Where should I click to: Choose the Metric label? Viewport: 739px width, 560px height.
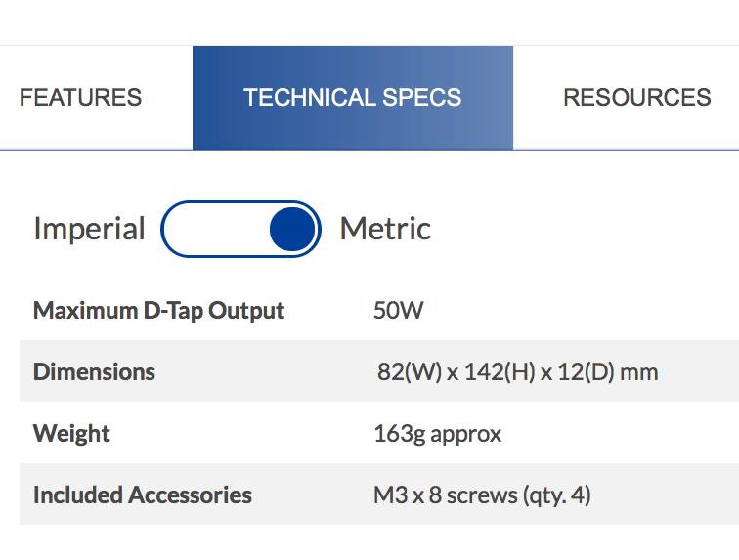(385, 229)
